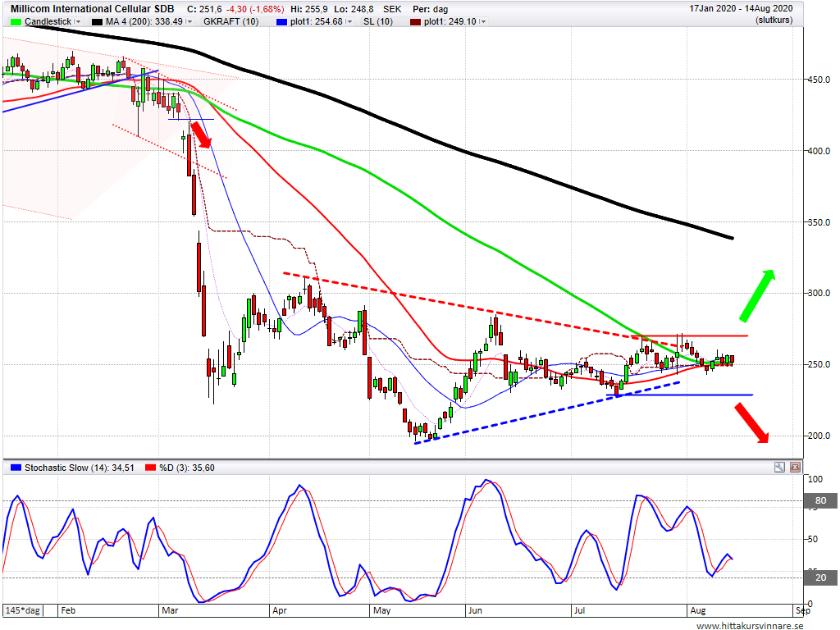This screenshot has width=840, height=630.
Task: Click the Lo: 248,8 value
Action: click(354, 9)
